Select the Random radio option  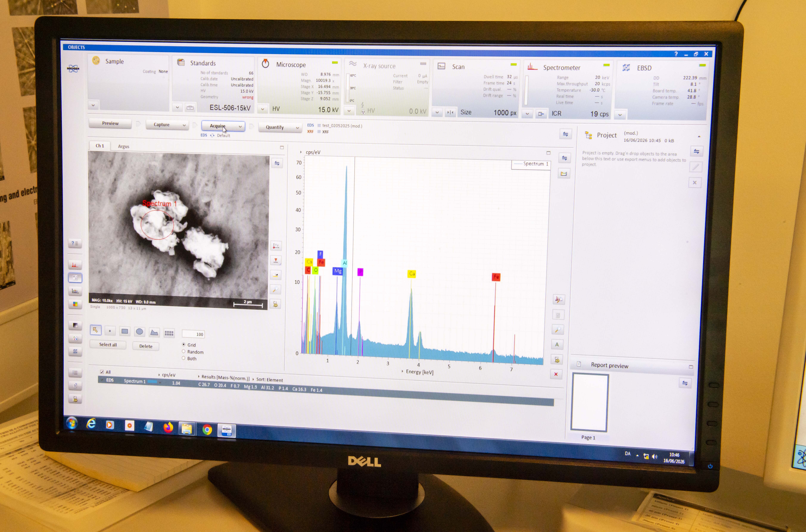pyautogui.click(x=184, y=351)
